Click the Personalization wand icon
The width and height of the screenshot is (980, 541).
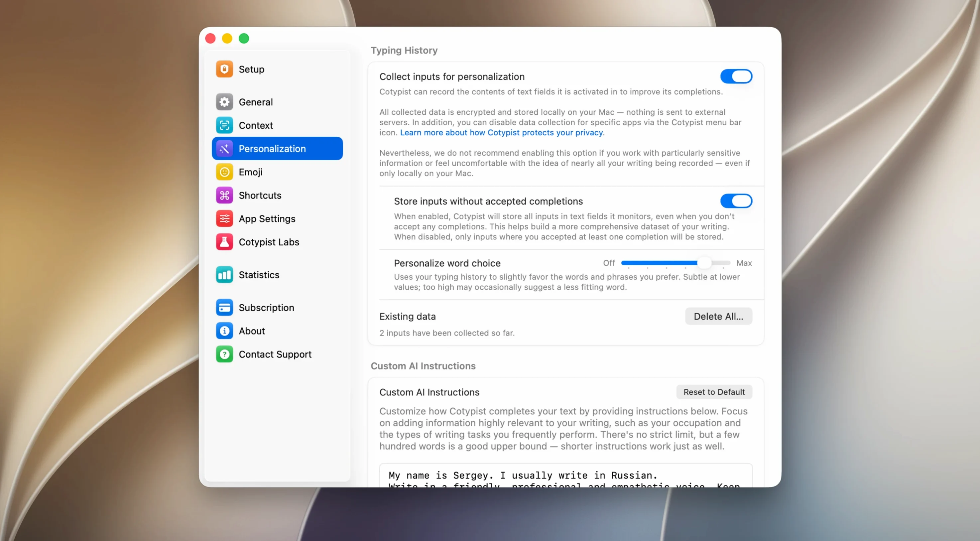[224, 149]
